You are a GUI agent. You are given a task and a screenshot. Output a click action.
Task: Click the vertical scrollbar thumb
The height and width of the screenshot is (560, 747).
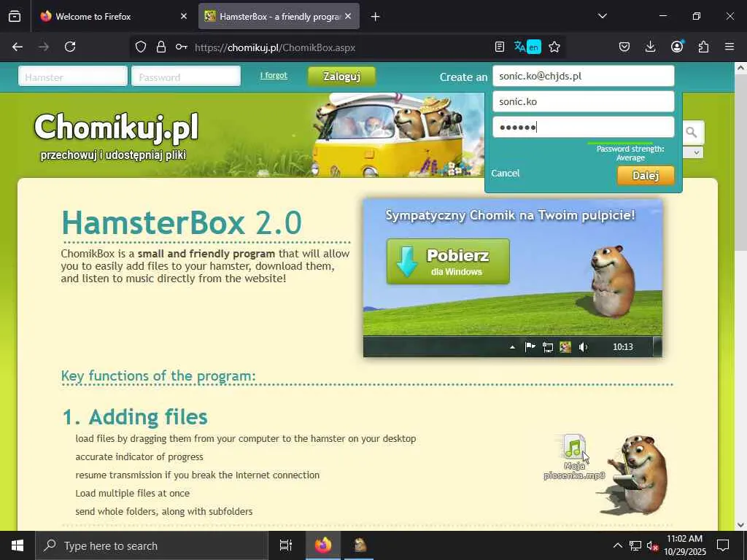tap(740, 162)
